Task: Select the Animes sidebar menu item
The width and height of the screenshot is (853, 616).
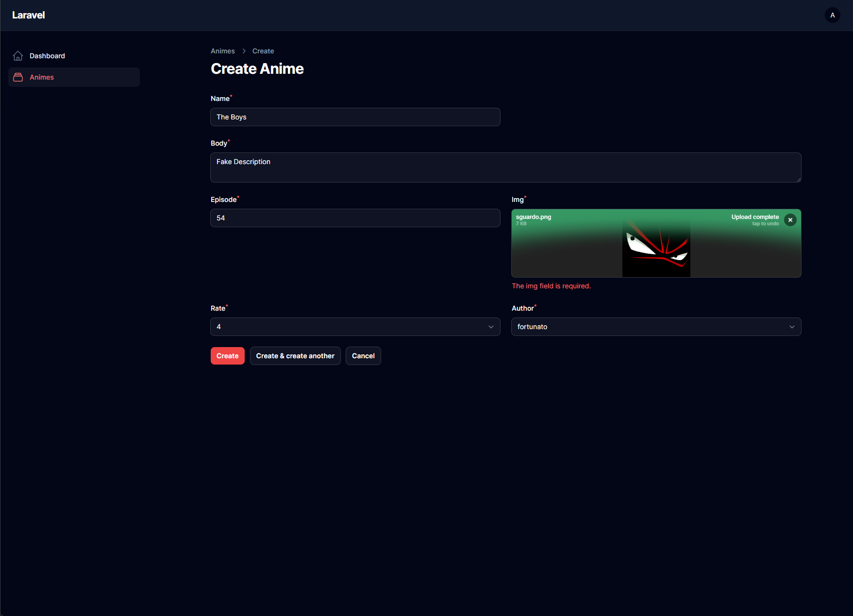Action: [42, 77]
